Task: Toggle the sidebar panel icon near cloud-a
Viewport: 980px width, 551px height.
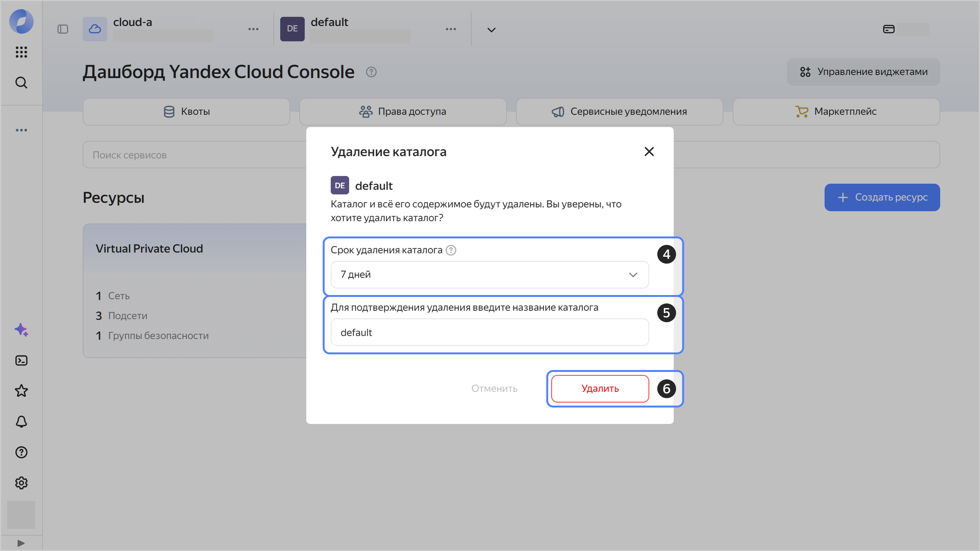Action: point(63,29)
